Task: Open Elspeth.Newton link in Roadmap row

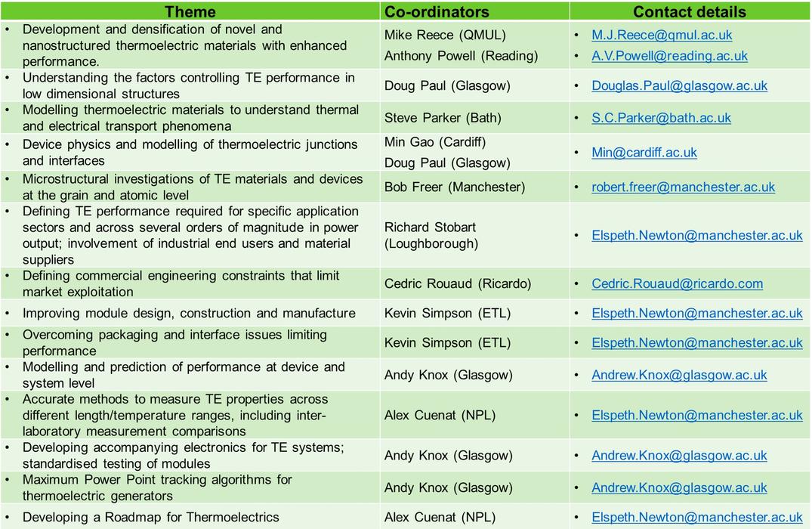Action: [x=697, y=517]
